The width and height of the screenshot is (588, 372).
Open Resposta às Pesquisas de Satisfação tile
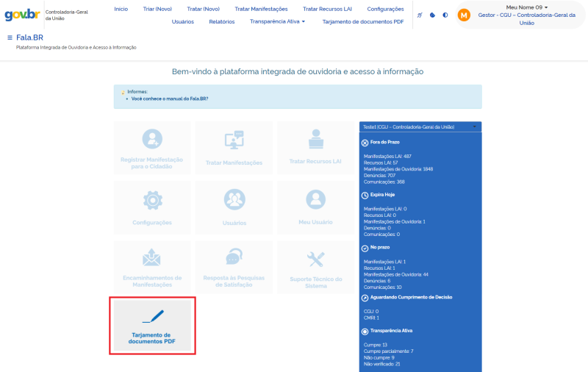coord(234,268)
